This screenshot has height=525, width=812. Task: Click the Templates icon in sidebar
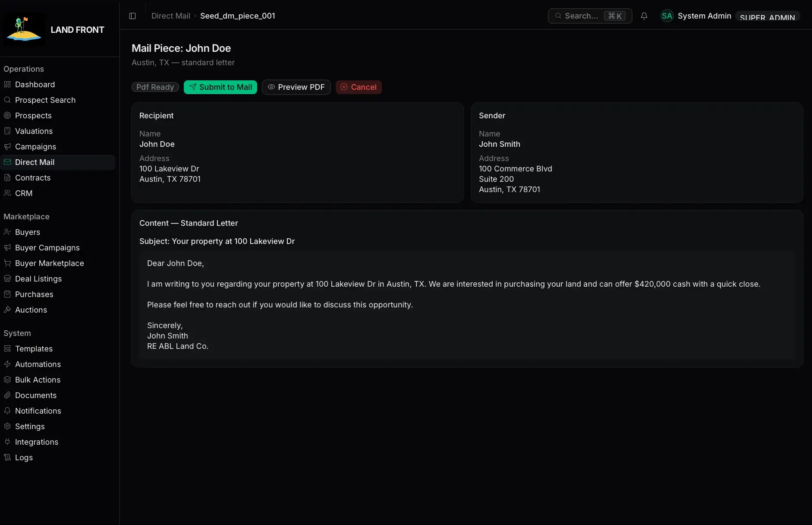tap(7, 348)
